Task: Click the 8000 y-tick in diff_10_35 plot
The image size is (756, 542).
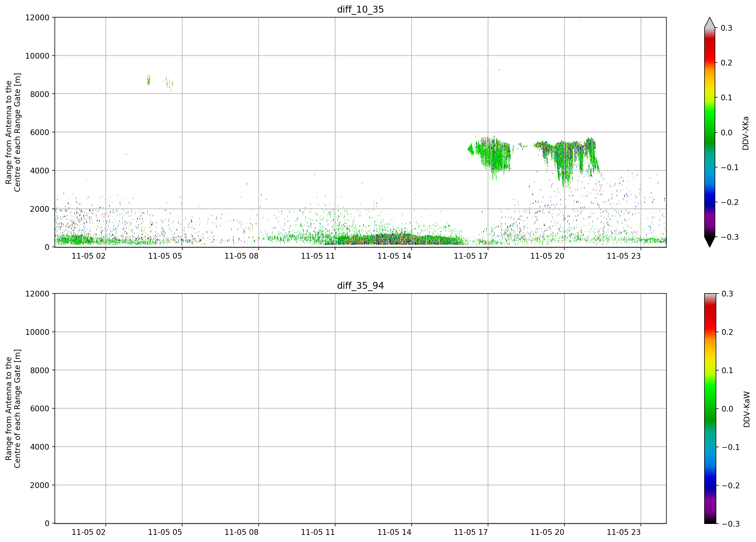Action: coord(40,94)
